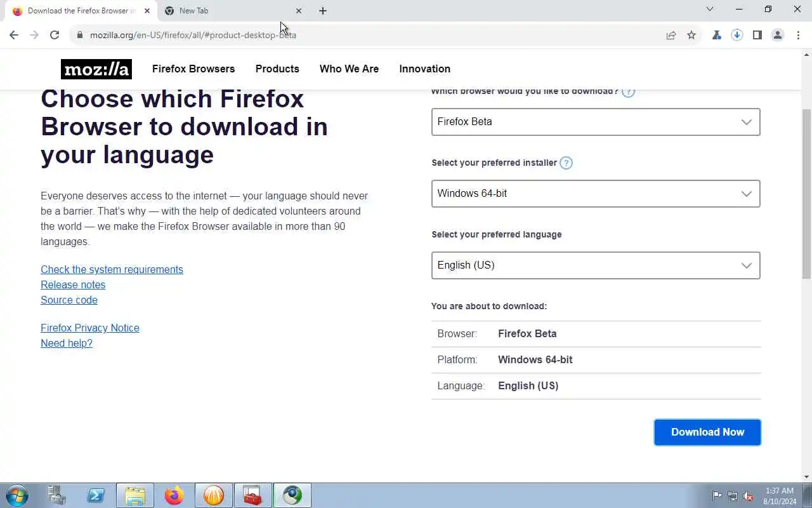
Task: Click the 'English (US)' language summary text
Action: coord(528,385)
